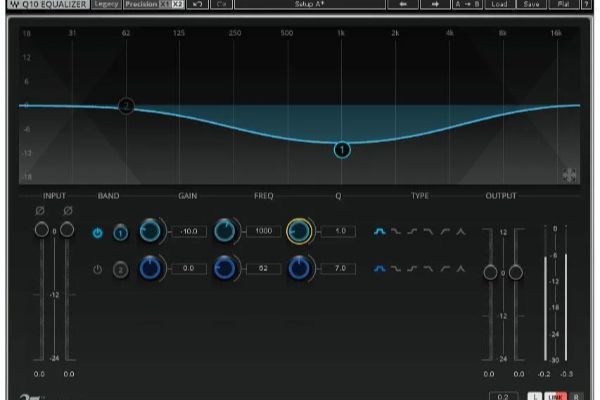Image resolution: width=600 pixels, height=400 pixels.
Task: Select the R channel button
Action: point(576,397)
